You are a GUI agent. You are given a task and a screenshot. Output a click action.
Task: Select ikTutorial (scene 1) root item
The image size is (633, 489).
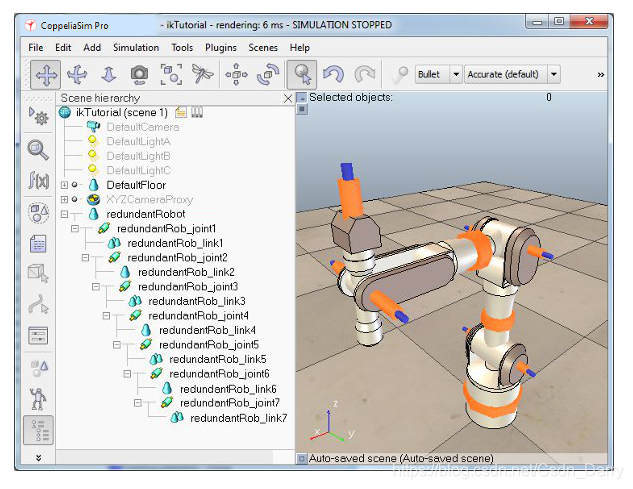[x=122, y=112]
